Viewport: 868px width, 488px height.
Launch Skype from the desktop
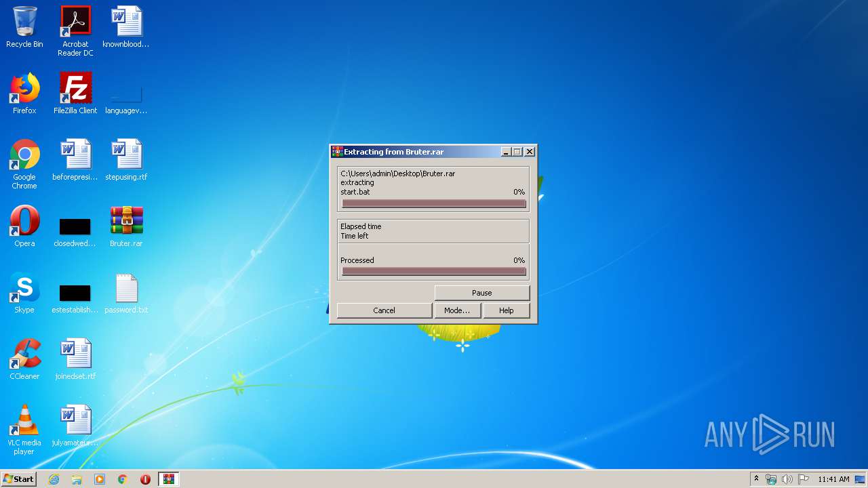coord(24,293)
